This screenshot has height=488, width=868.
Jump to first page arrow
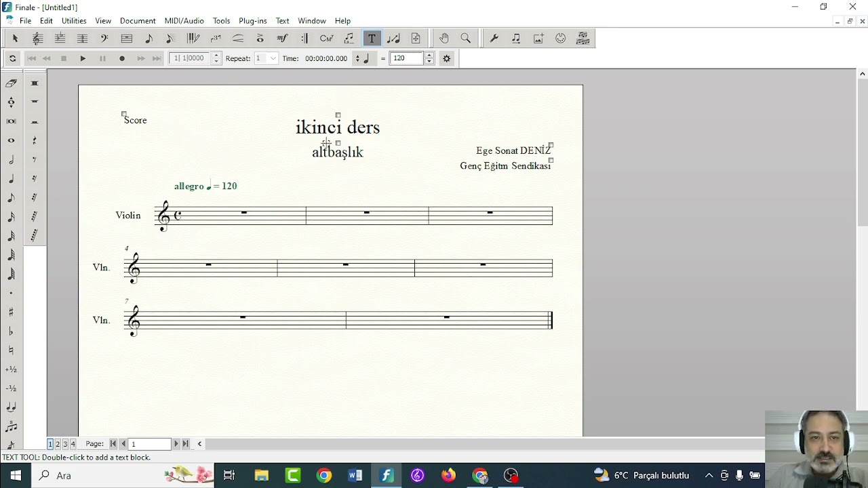coord(113,444)
